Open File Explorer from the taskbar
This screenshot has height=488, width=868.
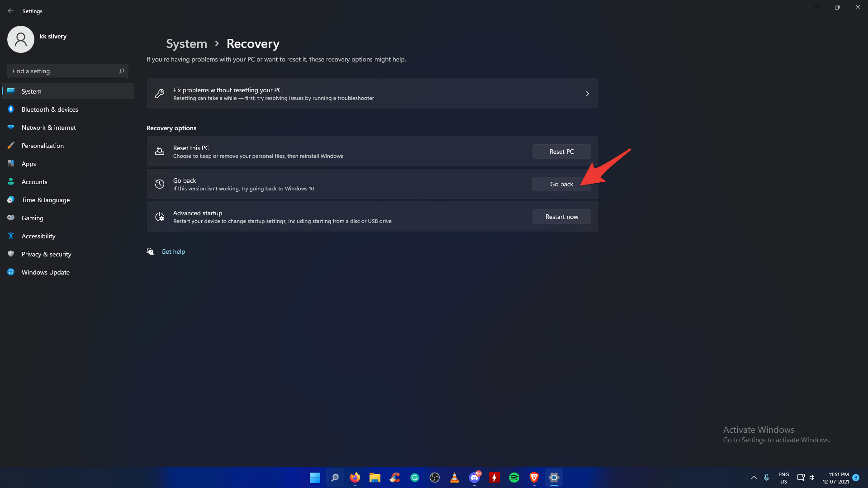pyautogui.click(x=375, y=478)
